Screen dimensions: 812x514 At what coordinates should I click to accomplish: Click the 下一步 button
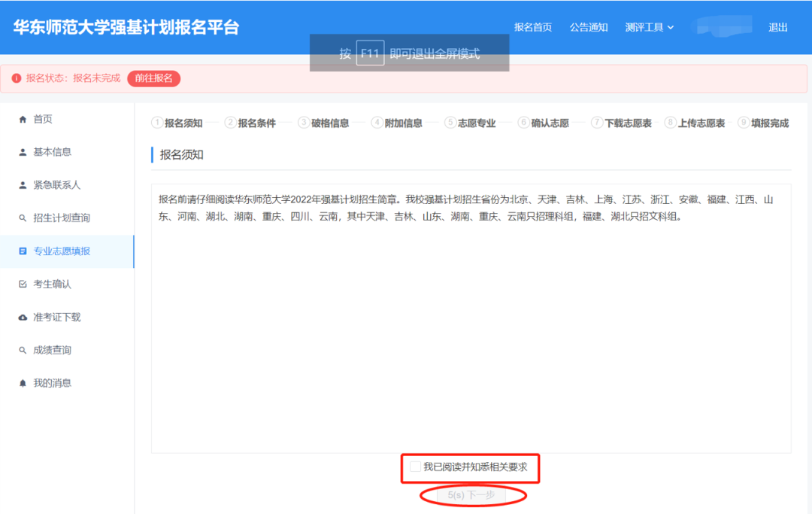(x=471, y=495)
